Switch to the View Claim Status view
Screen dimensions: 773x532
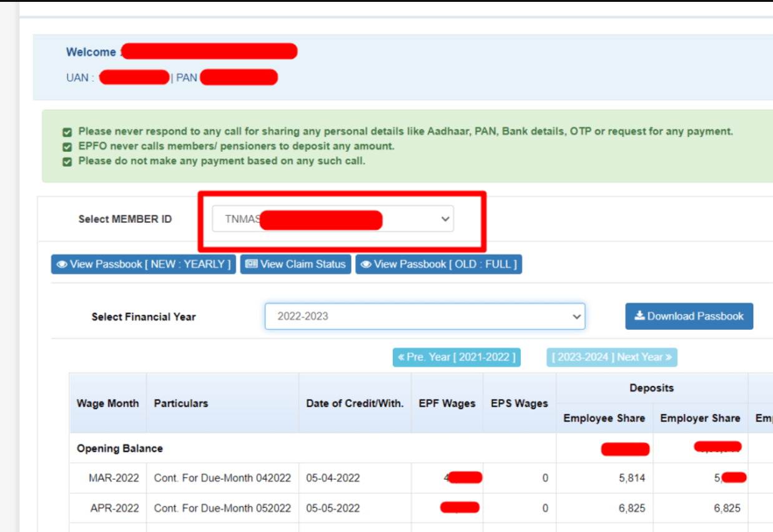pos(295,264)
